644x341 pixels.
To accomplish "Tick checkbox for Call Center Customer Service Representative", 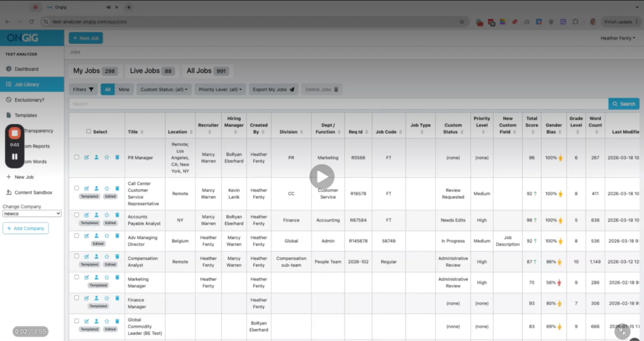I will click(x=76, y=188).
